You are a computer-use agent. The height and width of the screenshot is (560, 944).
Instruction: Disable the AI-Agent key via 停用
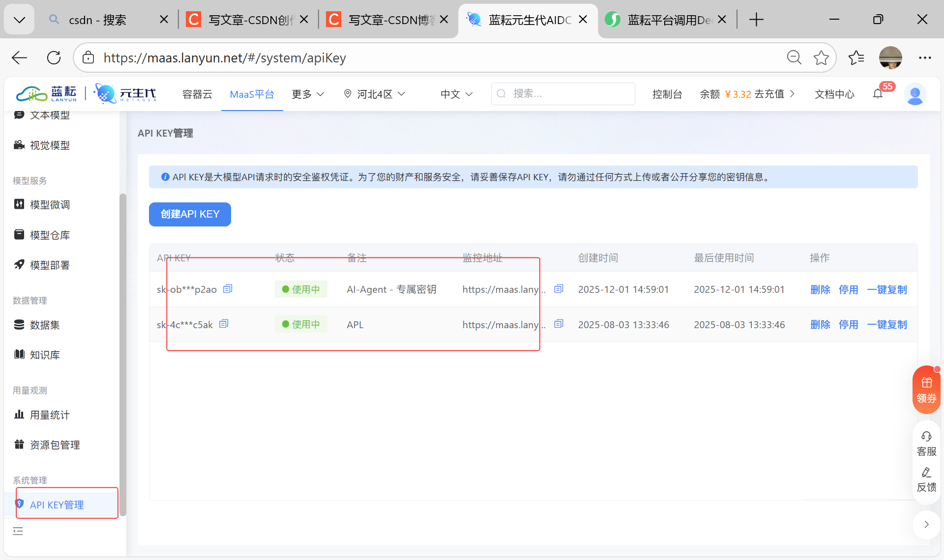[848, 290]
